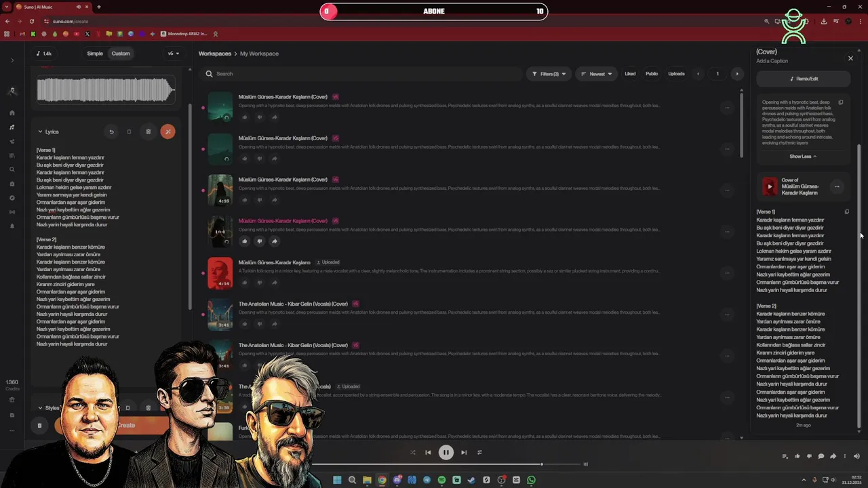This screenshot has height=488, width=868.
Task: Go to the previous track
Action: point(428,453)
